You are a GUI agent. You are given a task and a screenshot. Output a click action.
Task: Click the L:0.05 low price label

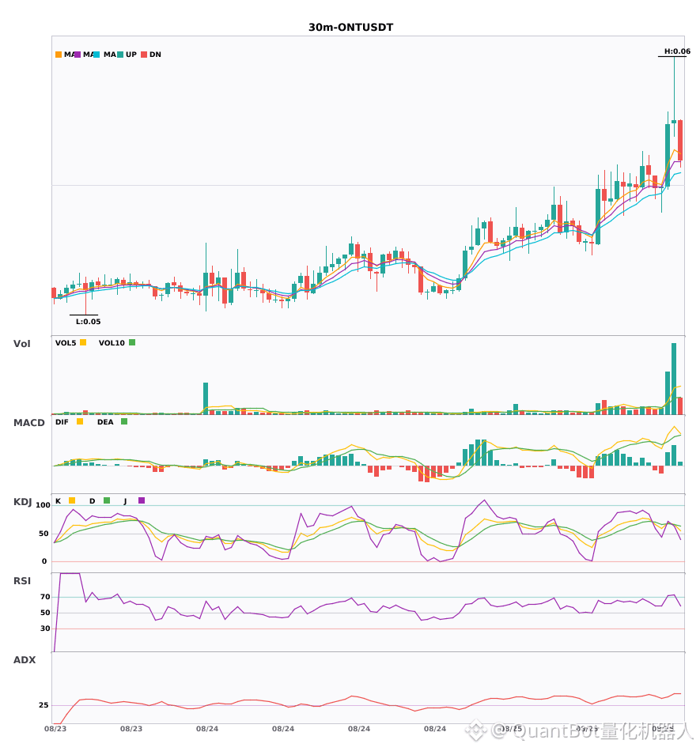(x=88, y=322)
